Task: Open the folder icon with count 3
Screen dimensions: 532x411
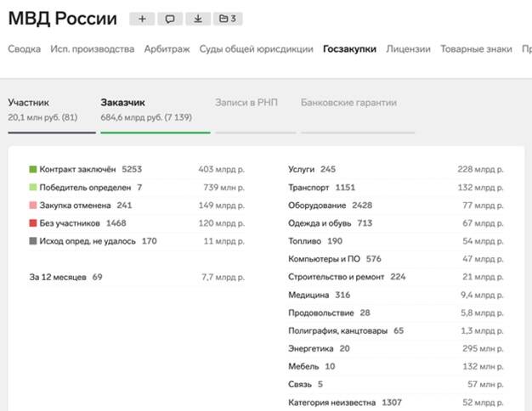Action: click(228, 19)
